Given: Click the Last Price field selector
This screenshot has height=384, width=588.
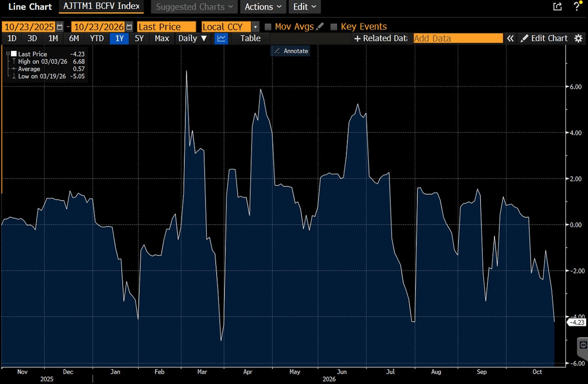Looking at the screenshot, I should click(x=167, y=26).
